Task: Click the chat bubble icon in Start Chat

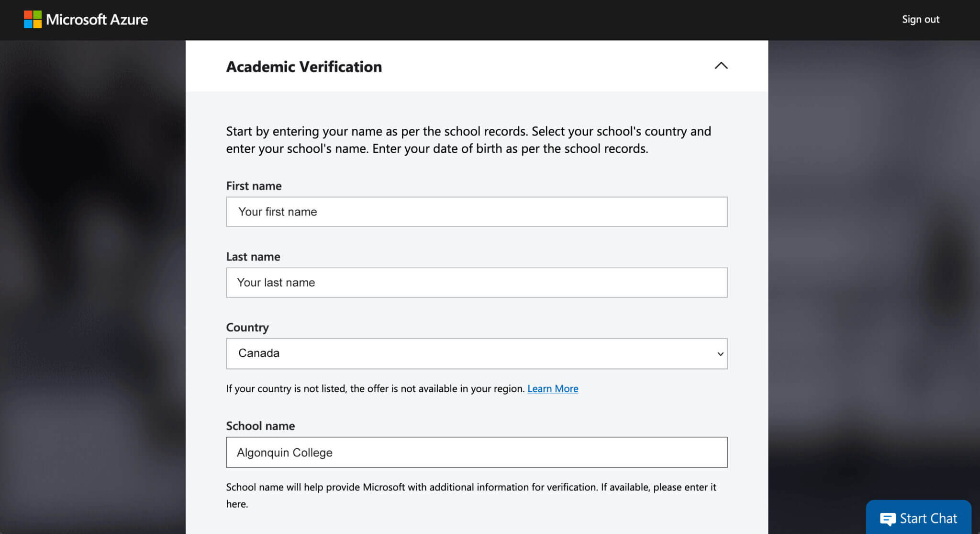Action: click(x=887, y=519)
